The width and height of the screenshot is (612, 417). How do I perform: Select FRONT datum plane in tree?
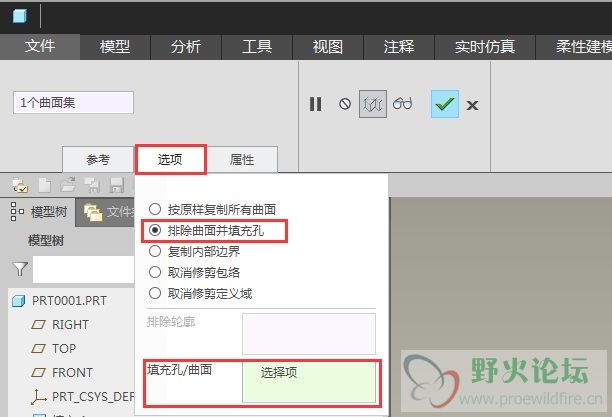pyautogui.click(x=62, y=372)
